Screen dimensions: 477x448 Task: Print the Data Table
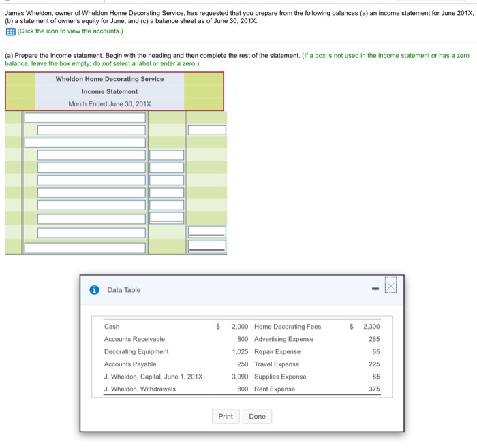tap(226, 416)
